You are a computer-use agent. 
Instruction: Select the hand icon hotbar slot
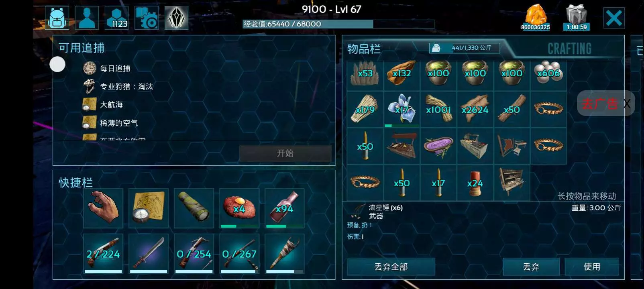pyautogui.click(x=103, y=209)
